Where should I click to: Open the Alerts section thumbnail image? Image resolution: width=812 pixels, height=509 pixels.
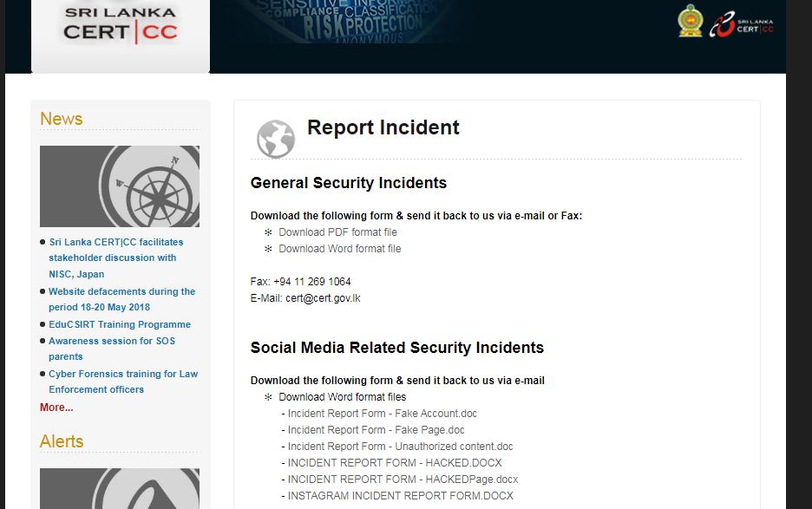click(x=120, y=488)
